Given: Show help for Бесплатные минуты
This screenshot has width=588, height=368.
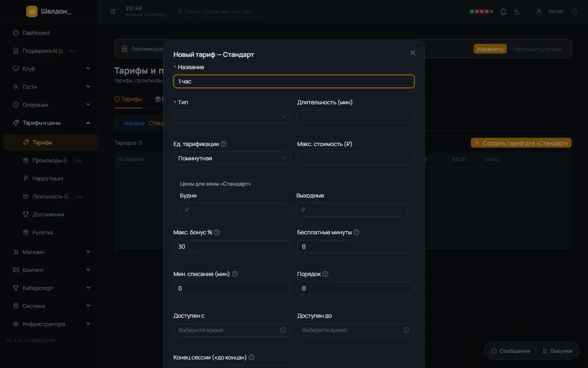Looking at the screenshot, I should pos(356,232).
